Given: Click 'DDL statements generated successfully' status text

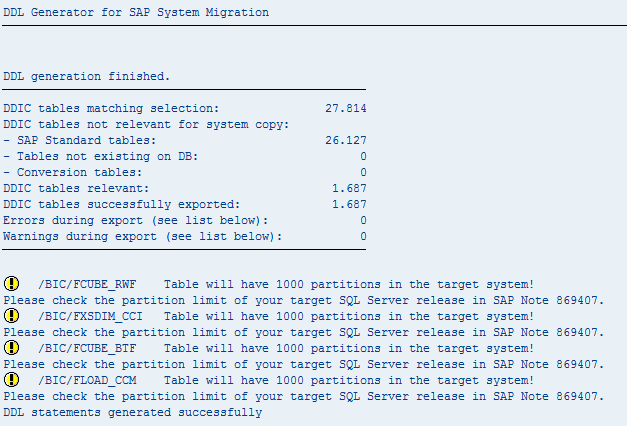Looking at the screenshot, I should [133, 412].
